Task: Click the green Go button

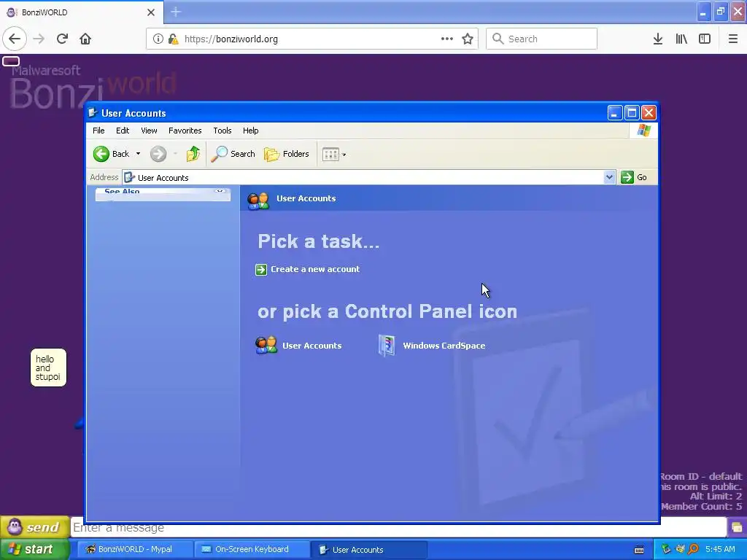Action: point(634,177)
